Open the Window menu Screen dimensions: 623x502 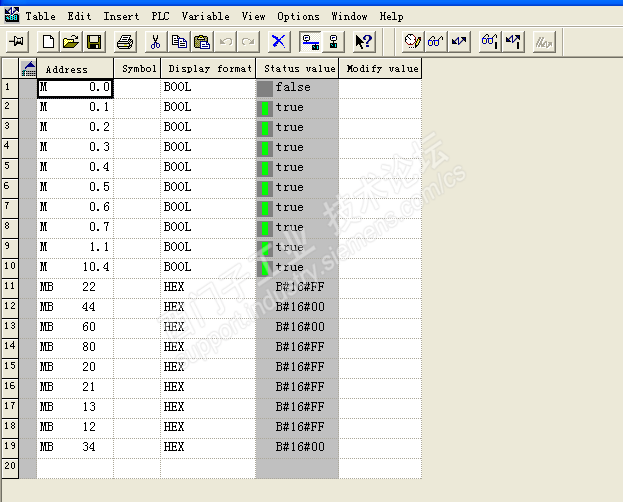pyautogui.click(x=349, y=16)
